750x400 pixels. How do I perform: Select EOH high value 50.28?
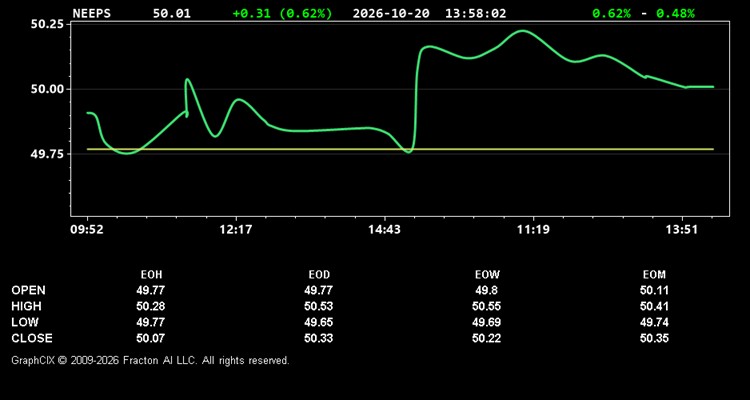(x=151, y=306)
